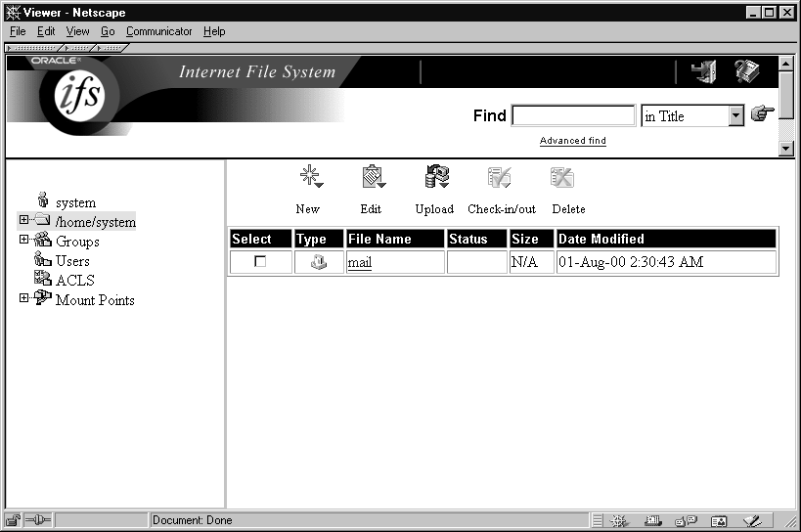Click the Check-in/out icon

(x=499, y=177)
